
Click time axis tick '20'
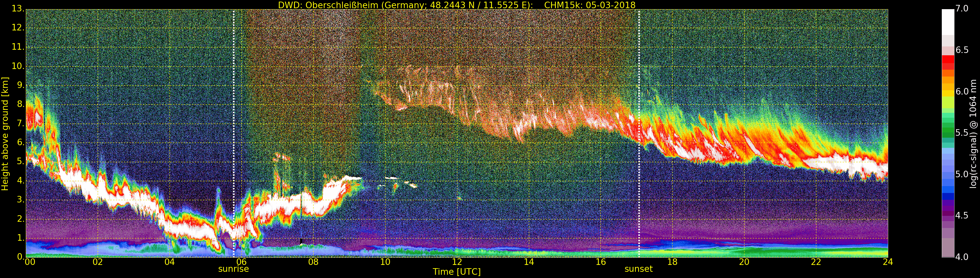(744, 262)
